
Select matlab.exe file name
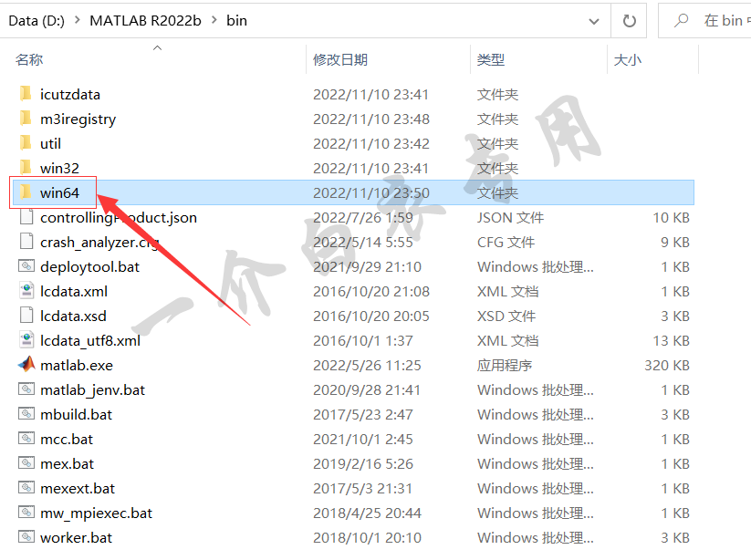pos(77,365)
